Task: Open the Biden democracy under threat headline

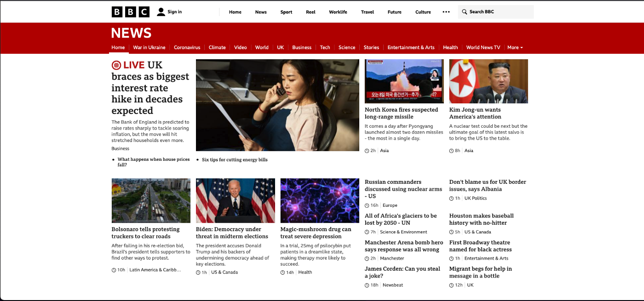Action: (232, 233)
